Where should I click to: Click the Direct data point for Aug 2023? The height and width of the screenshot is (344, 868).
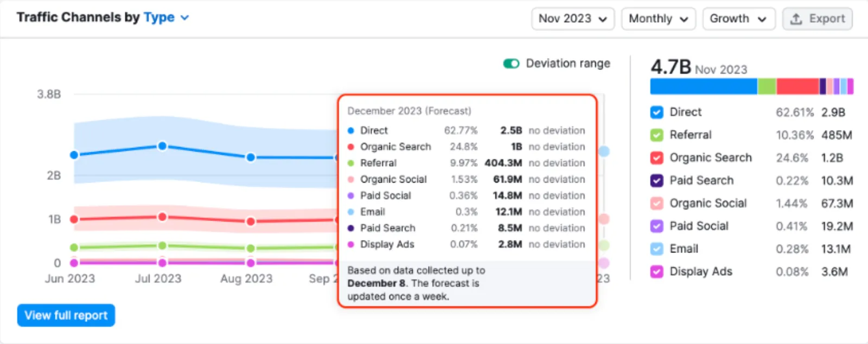tap(251, 157)
